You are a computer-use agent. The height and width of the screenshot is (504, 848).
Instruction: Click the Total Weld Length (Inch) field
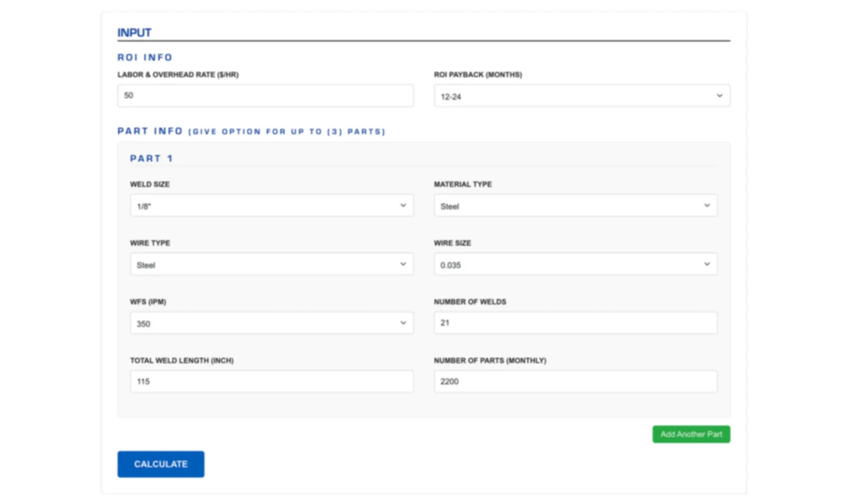pyautogui.click(x=272, y=382)
